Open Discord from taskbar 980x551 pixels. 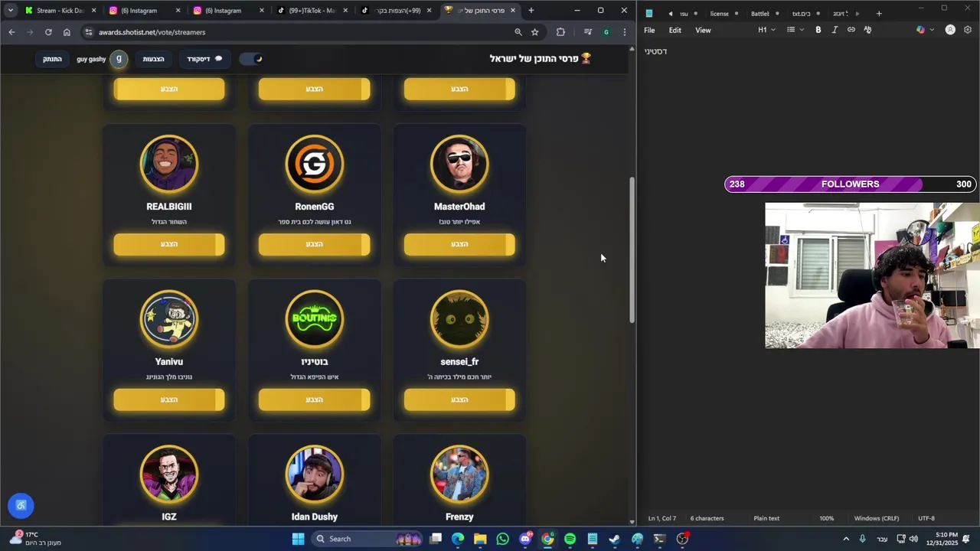(x=525, y=539)
